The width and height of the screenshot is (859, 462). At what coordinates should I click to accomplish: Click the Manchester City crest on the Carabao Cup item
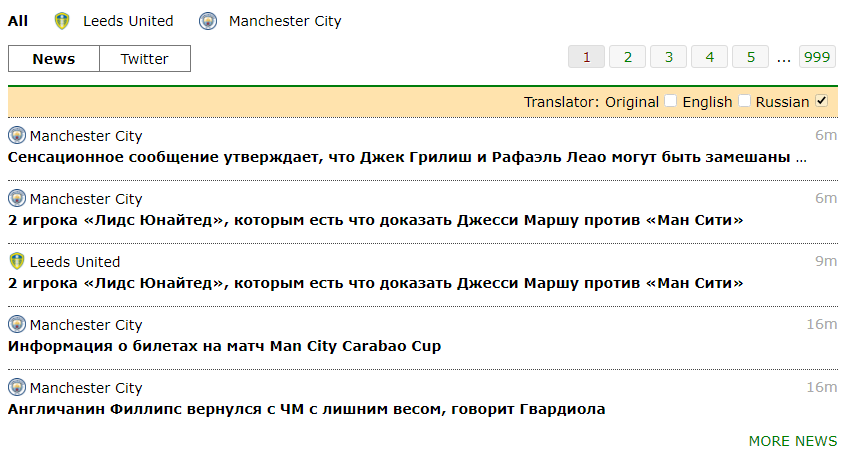point(17,324)
